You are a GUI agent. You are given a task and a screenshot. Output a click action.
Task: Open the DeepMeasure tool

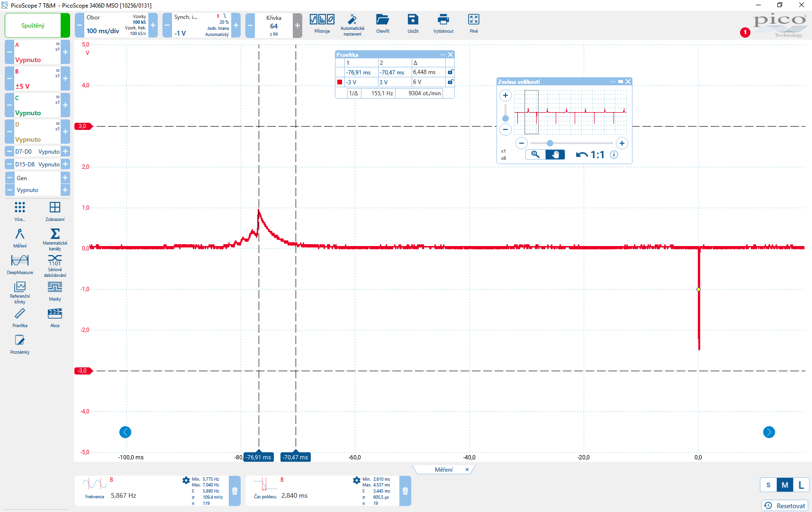point(20,264)
